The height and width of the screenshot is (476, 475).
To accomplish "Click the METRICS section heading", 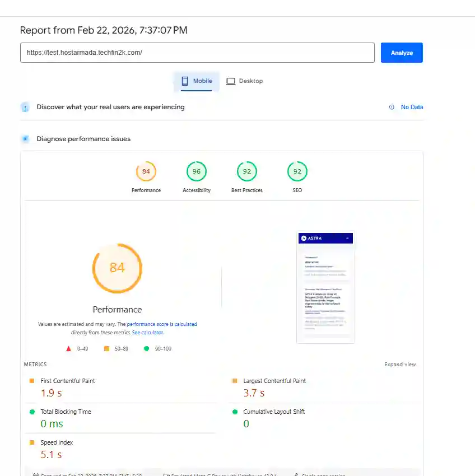I will (35, 365).
